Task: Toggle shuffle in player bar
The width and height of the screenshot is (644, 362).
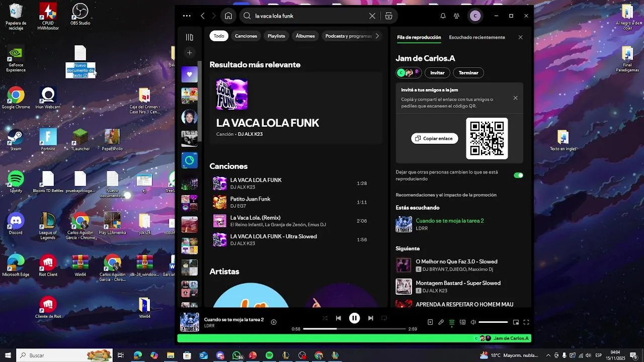Action: pyautogui.click(x=325, y=318)
